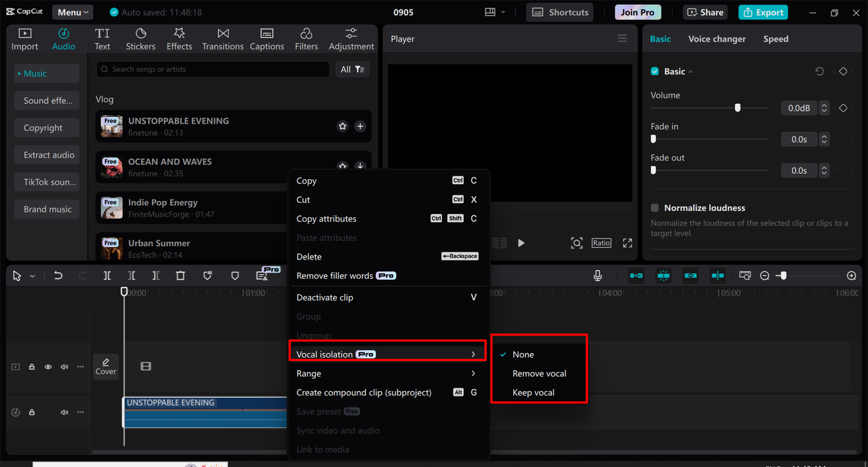Screen dimensions: 868x467
Task: Toggle linkage between clips
Action: (690, 276)
